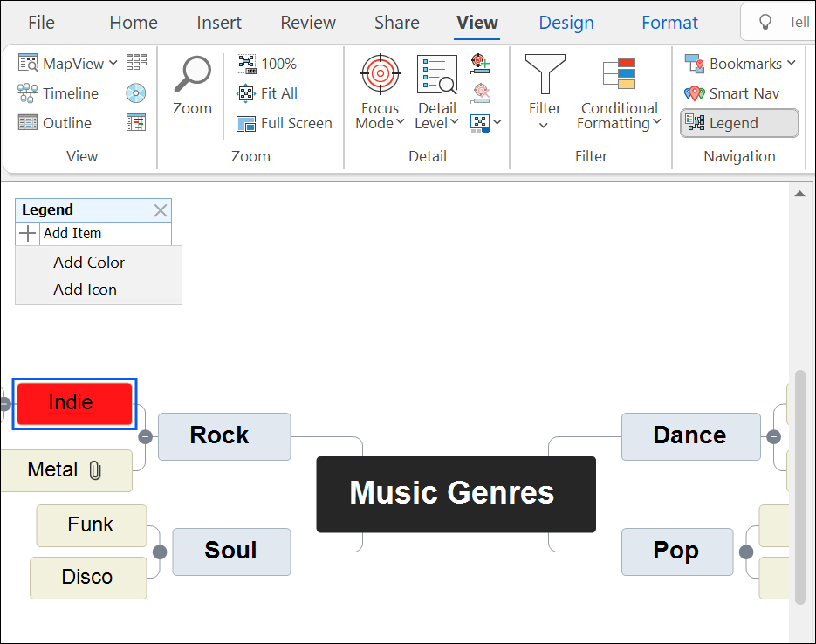Open the Insert ribbon tab
The height and width of the screenshot is (644, 816).
(x=218, y=22)
